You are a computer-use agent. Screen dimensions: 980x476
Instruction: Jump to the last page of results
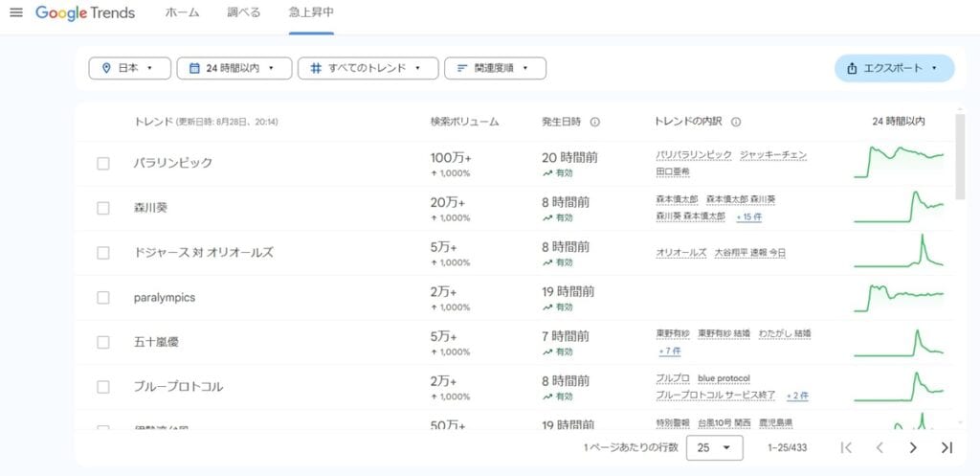coord(947,447)
